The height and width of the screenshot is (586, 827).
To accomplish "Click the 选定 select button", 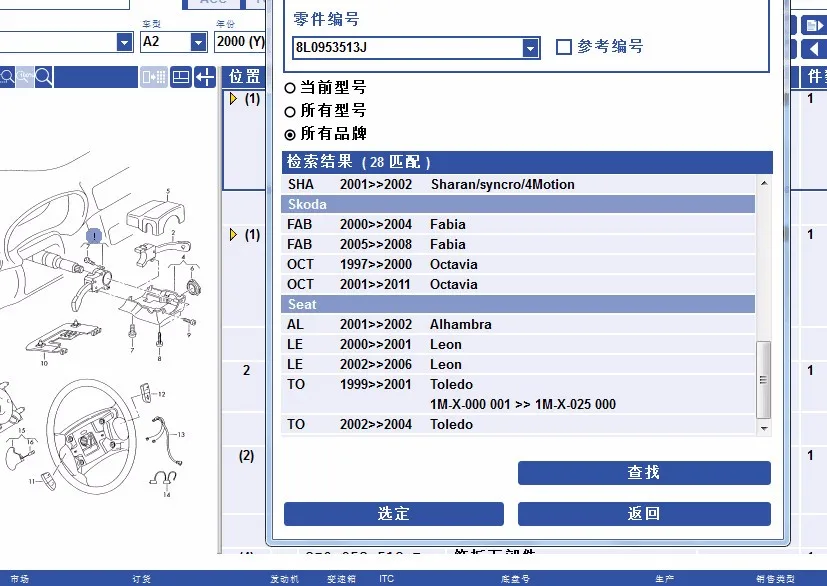I will 393,514.
